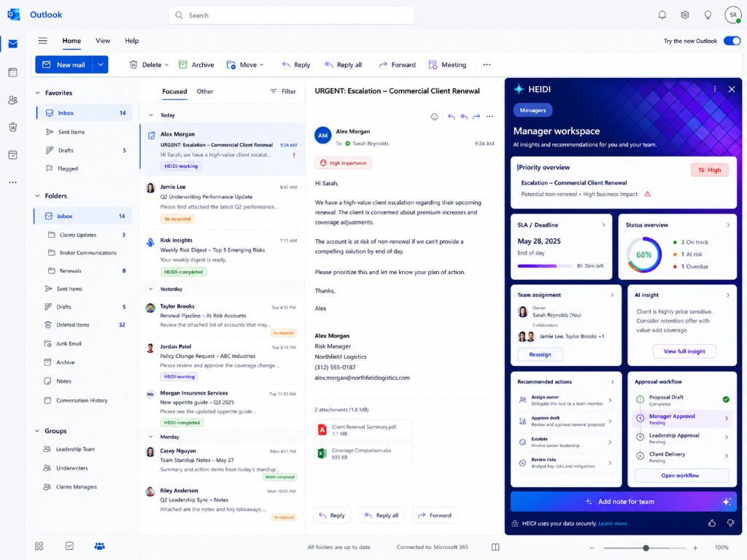Switch to the View ribbon tab
This screenshot has height=560, width=747.
(103, 41)
